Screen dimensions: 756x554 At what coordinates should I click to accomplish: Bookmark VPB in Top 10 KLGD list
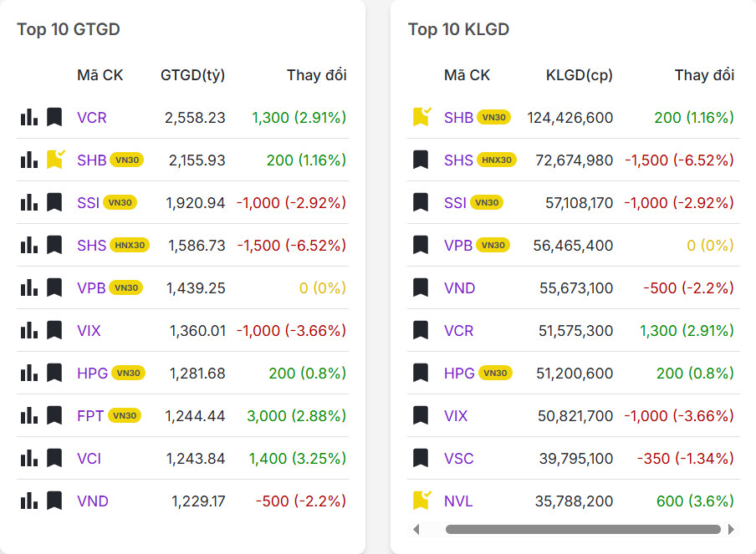421,245
